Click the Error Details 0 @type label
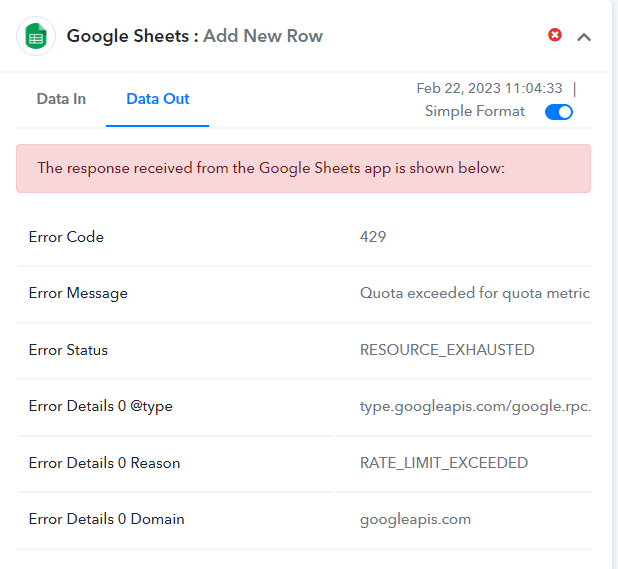 tap(101, 406)
